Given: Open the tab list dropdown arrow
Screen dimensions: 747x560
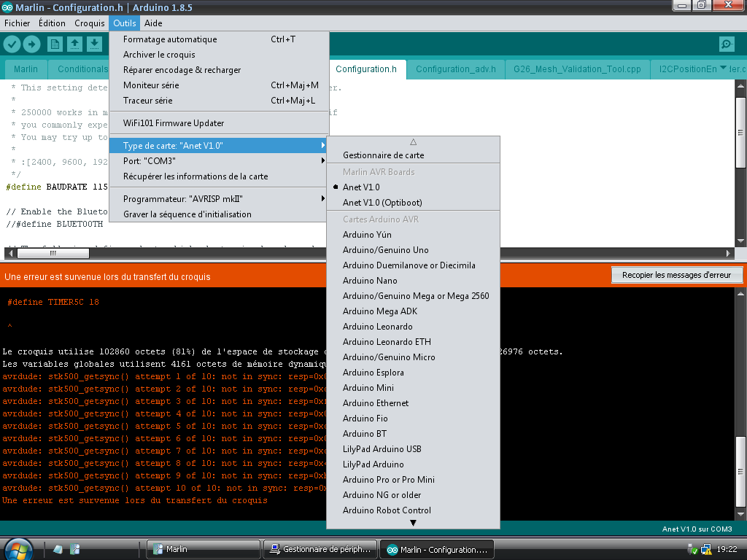Looking at the screenshot, I should point(723,68).
